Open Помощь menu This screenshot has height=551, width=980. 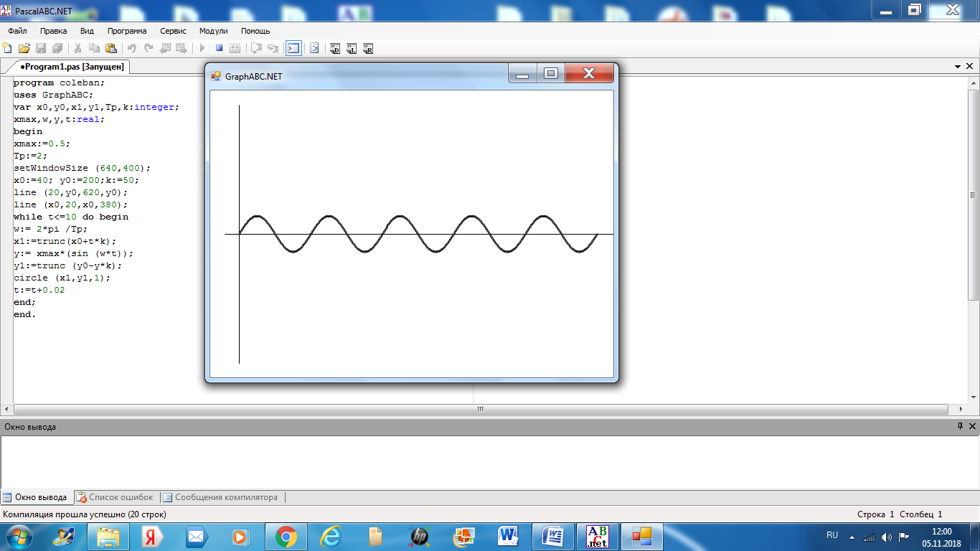(255, 31)
